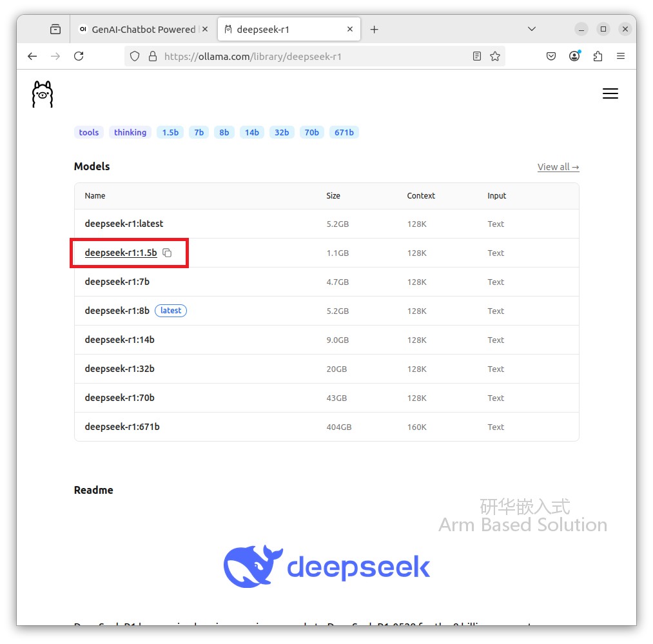Screen dimensions: 653x644
Task: Open the deepseek-r1:70b model
Action: pos(119,398)
